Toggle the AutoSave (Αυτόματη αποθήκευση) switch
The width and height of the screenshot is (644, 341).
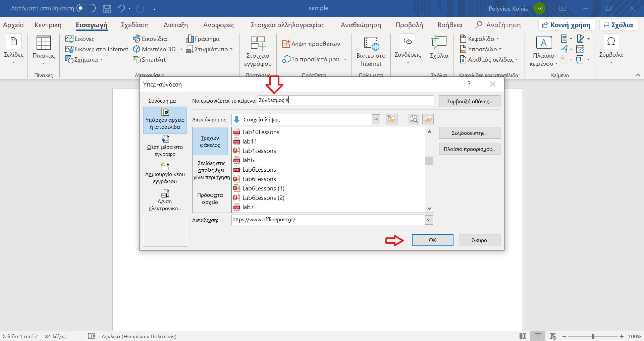coord(86,8)
